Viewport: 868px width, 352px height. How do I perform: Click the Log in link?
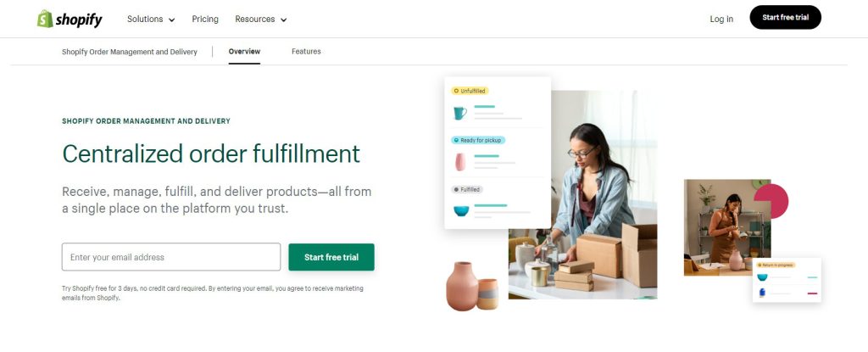coord(721,19)
